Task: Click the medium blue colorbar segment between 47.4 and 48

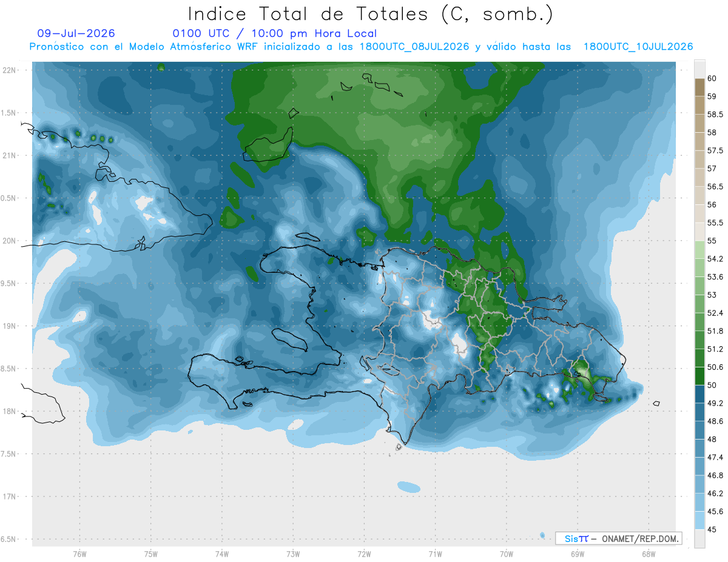Action: coord(699,448)
